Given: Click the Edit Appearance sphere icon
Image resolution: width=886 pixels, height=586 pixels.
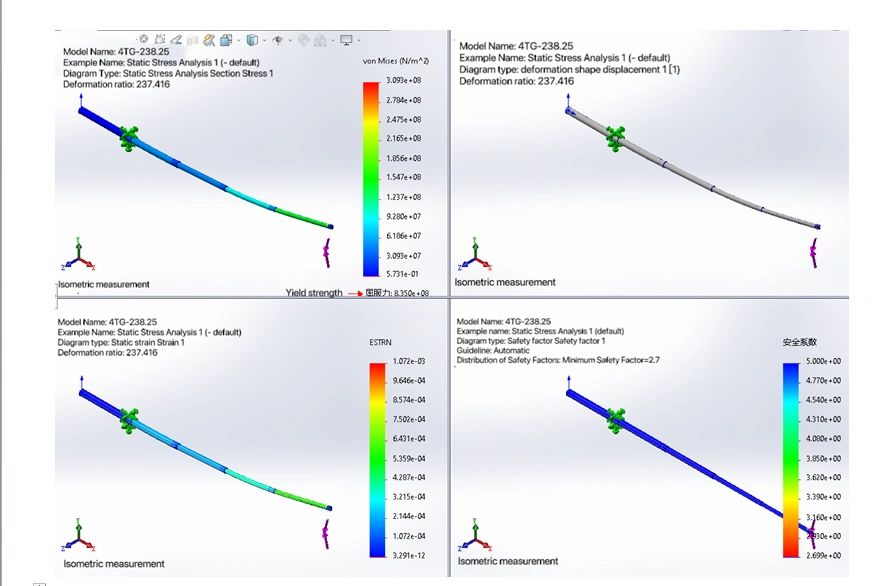Looking at the screenshot, I should (304, 38).
